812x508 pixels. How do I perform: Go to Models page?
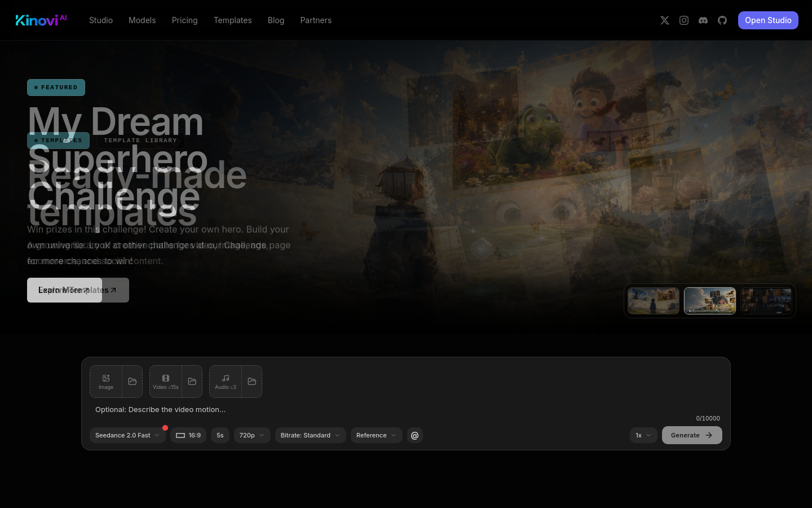(x=142, y=20)
